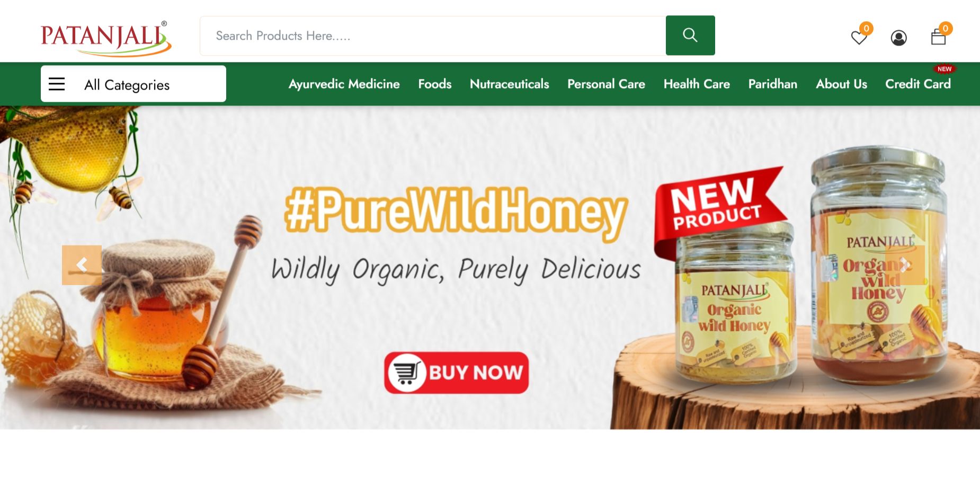Open the user account profile icon
Screen dimensions: 980x477
[898, 38]
